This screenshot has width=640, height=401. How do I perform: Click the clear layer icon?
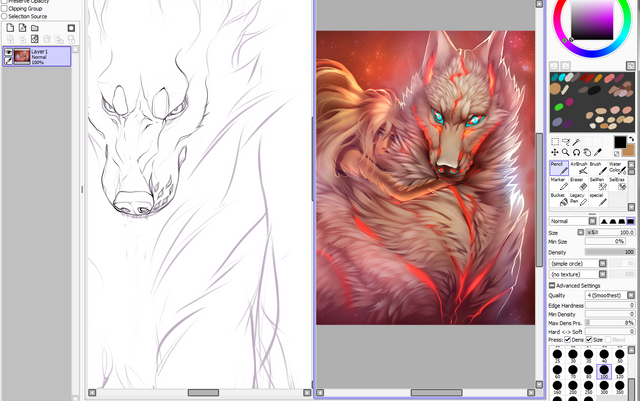point(35,39)
